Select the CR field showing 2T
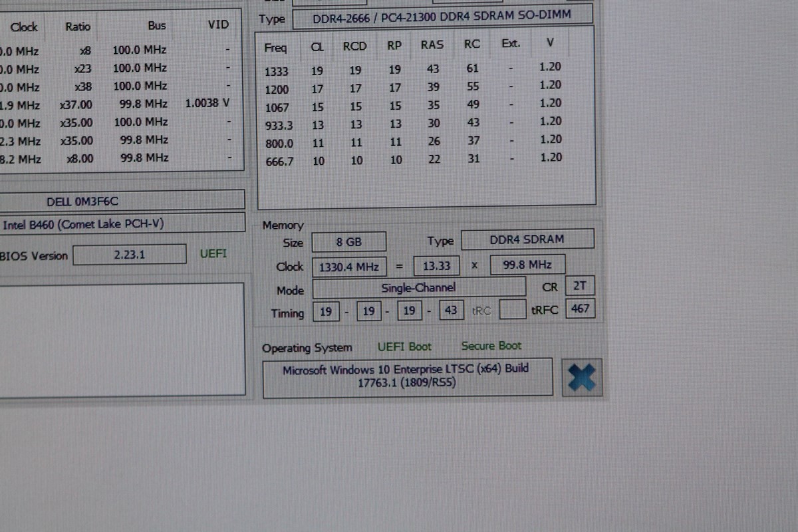The image size is (798, 532). coord(579,287)
